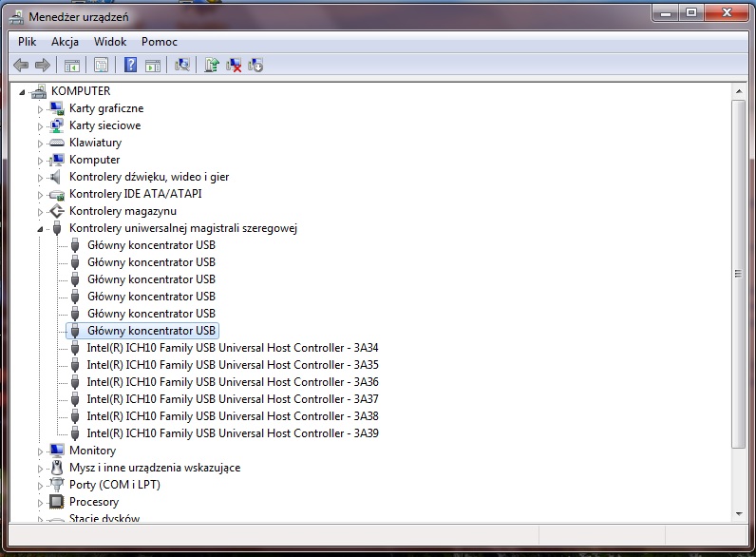The height and width of the screenshot is (557, 756).
Task: Select Intel ICH10 USB Host Controller - 3A37
Action: 233,399
